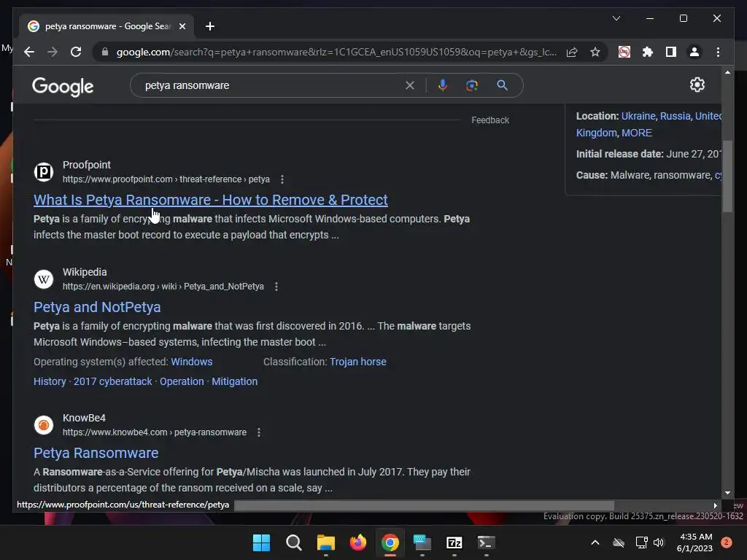Viewport: 747px width, 560px height.
Task: Select the petya ransomware Google Search tab
Action: 107,26
